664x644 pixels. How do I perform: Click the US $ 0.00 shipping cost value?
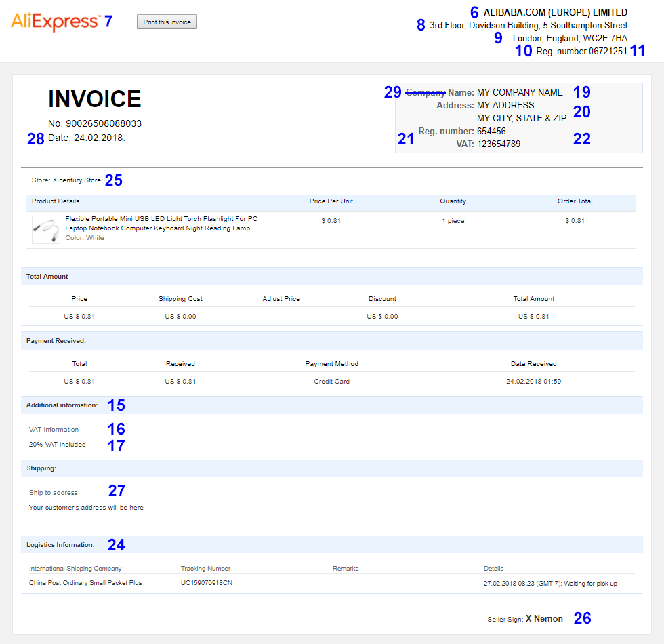pos(180,317)
